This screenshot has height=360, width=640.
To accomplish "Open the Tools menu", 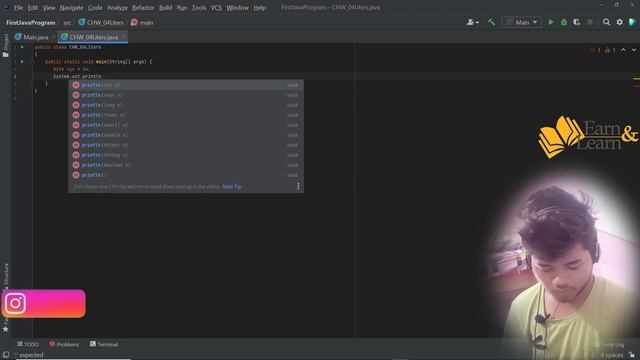I will pyautogui.click(x=199, y=8).
